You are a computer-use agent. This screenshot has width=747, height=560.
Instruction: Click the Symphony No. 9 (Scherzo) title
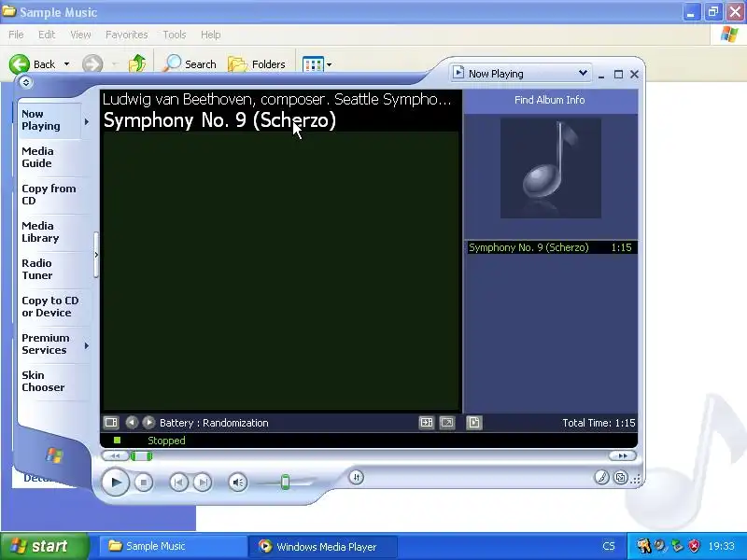click(x=219, y=120)
